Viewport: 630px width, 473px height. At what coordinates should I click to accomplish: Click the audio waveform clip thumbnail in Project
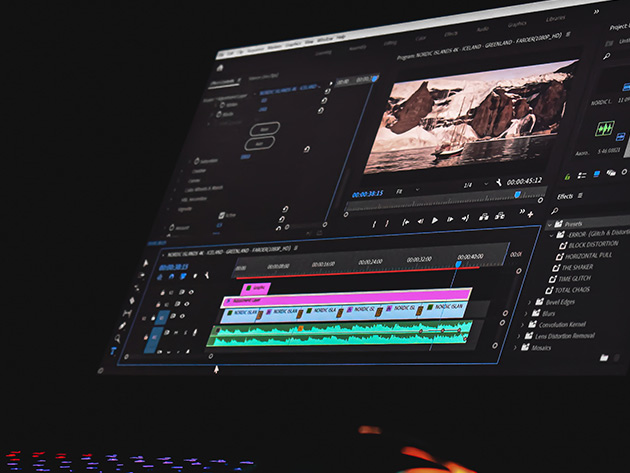coord(605,130)
